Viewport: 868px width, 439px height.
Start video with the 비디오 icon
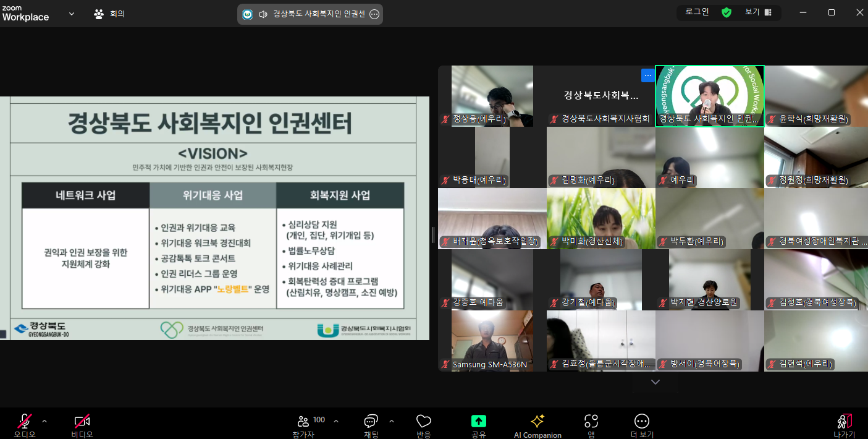82,422
